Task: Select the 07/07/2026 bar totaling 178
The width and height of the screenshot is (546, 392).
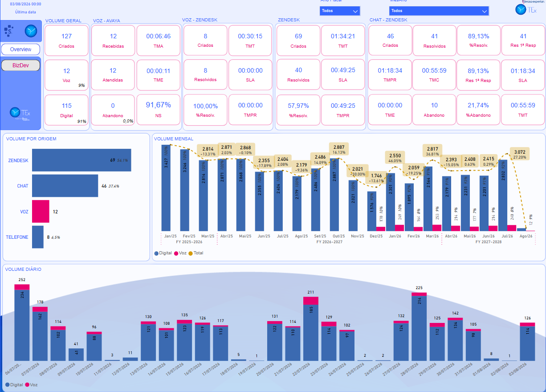Action: click(40, 334)
